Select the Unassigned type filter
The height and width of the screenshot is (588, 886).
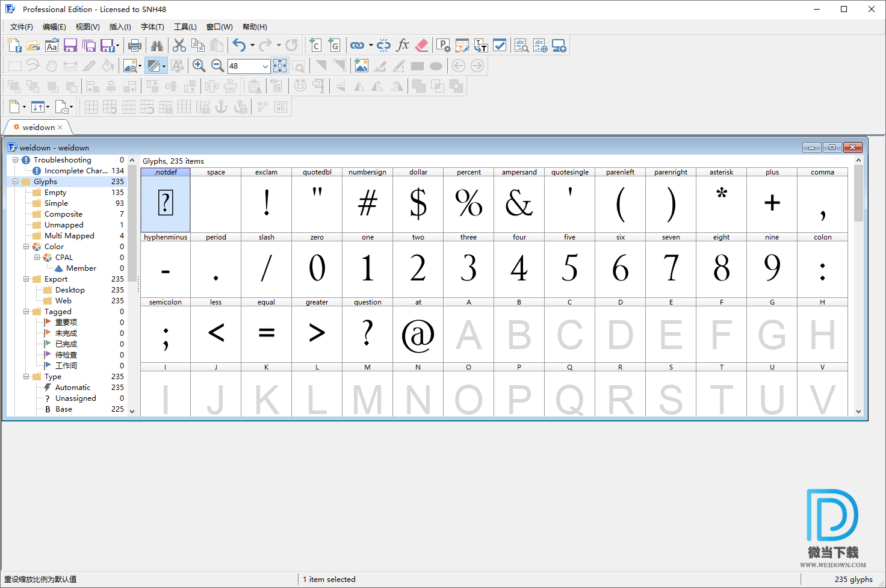point(76,398)
